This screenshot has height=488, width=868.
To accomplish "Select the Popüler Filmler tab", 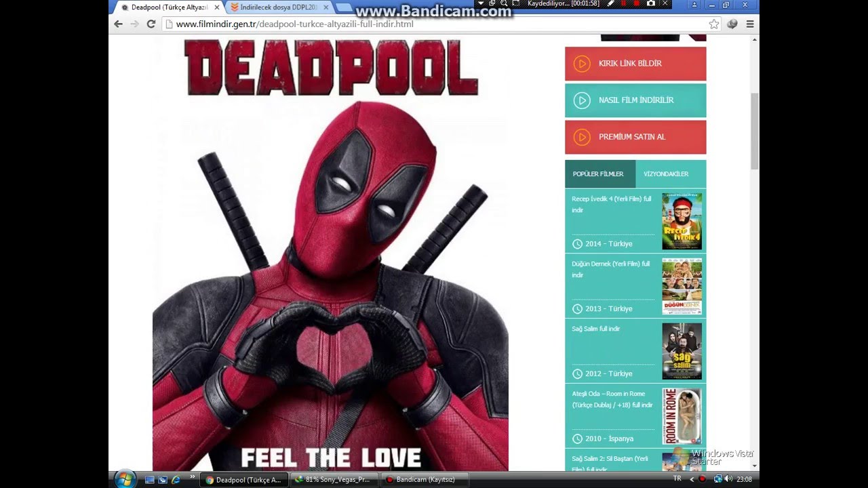I will [x=599, y=174].
